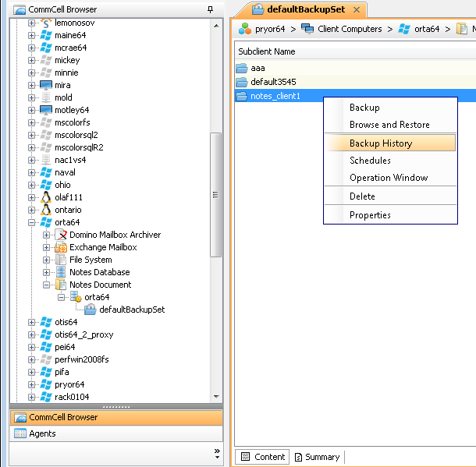Image resolution: width=476 pixels, height=467 pixels.
Task: Open Operation Window from the context menu
Action: click(390, 178)
